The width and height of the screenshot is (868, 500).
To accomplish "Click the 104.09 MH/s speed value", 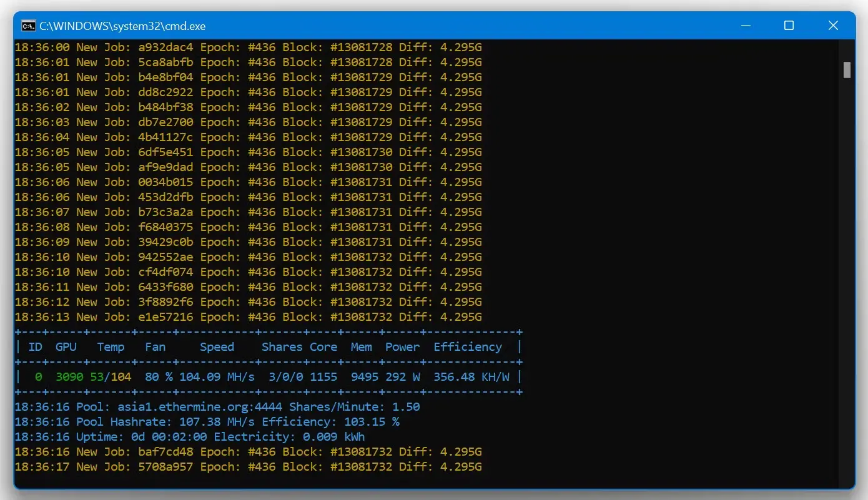I will (x=217, y=377).
